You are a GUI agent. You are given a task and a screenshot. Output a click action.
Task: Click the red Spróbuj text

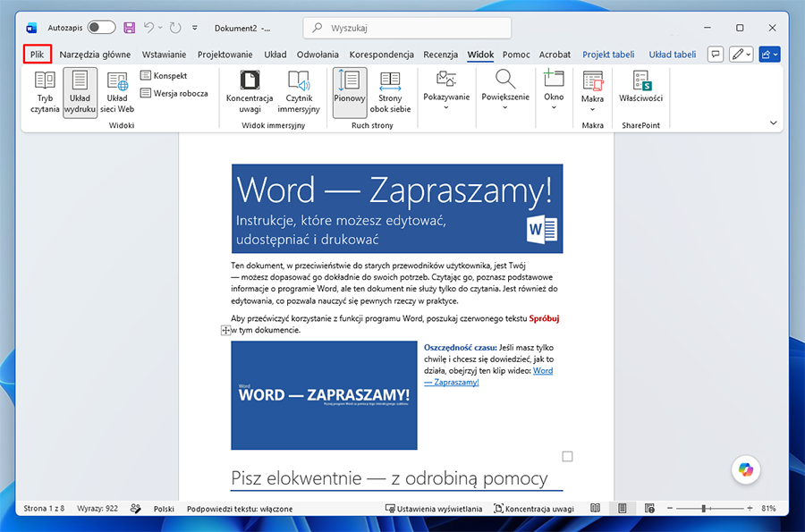(x=544, y=318)
